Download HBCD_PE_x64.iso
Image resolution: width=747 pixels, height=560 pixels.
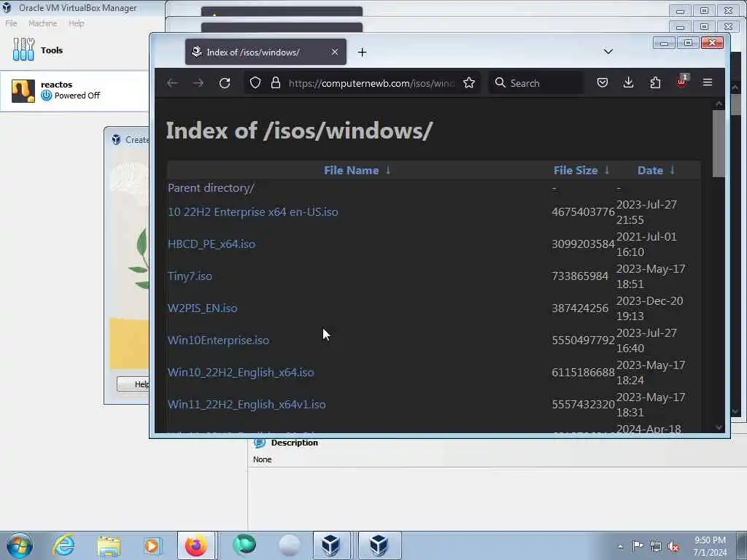click(212, 244)
